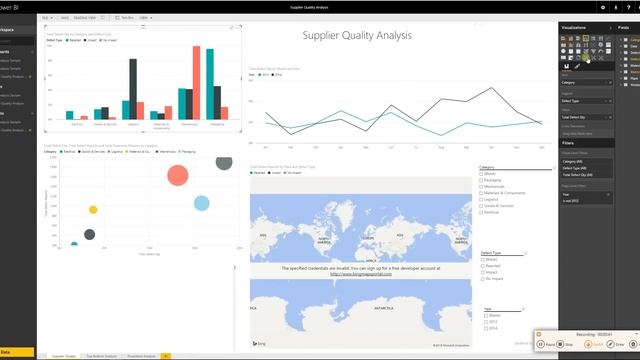Pick the pie chart visualization icon

click(600, 45)
